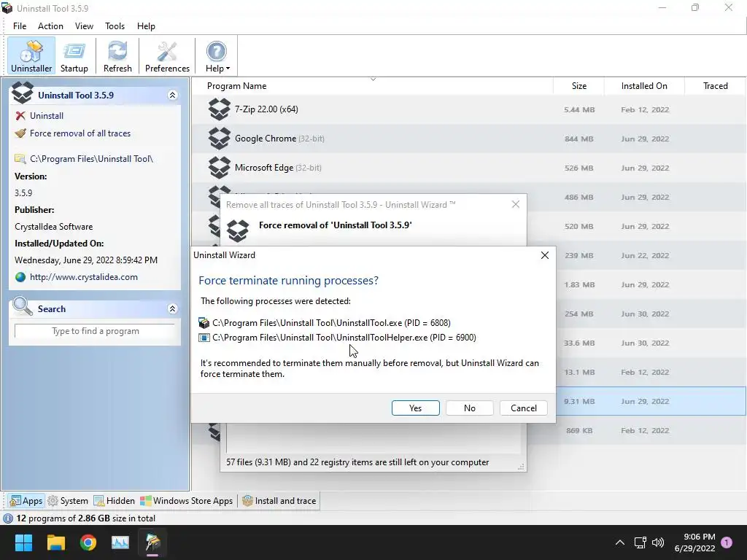
Task: Choose No in the Uninstall Wizard dialog
Action: click(x=469, y=408)
